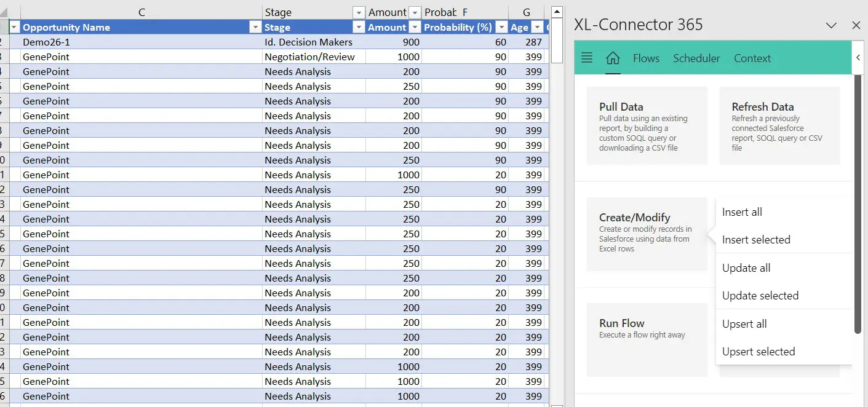Viewport: 868px width, 407px height.
Task: Click the Pull Data tile
Action: coord(647,125)
